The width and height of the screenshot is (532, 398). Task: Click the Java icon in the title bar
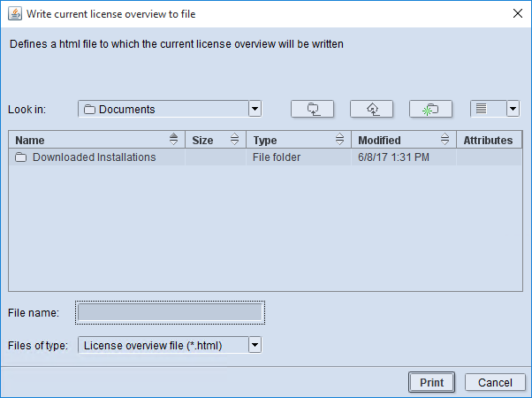pos(14,13)
